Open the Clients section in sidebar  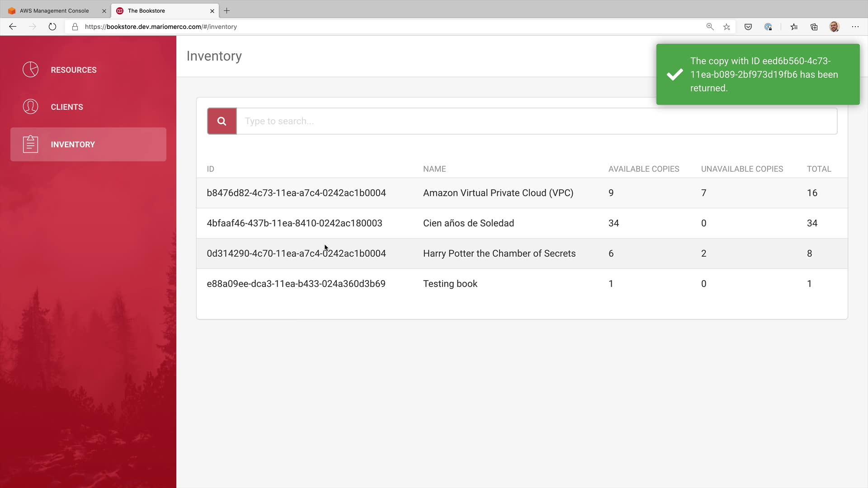pyautogui.click(x=67, y=107)
